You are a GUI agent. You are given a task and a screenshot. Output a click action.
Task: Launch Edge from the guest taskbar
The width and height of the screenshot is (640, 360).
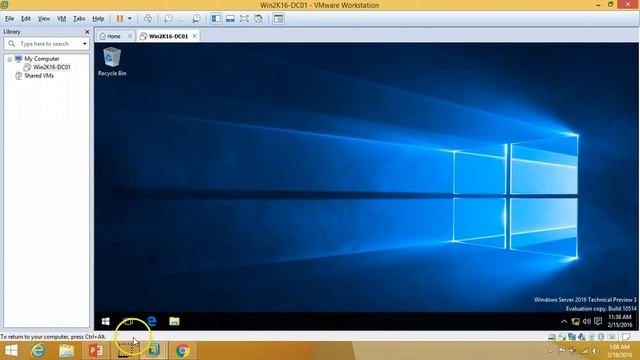coord(152,321)
